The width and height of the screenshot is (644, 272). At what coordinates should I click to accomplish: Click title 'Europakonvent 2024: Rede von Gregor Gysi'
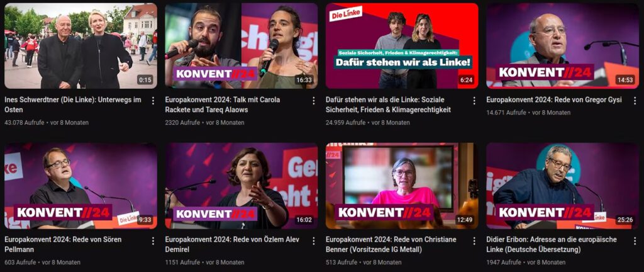click(554, 100)
